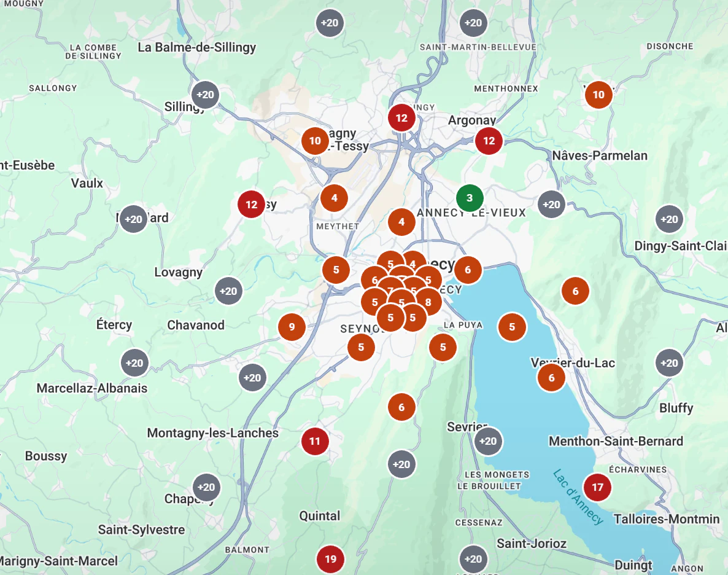
Task: Click the Quintal village label
Action: [x=319, y=516]
